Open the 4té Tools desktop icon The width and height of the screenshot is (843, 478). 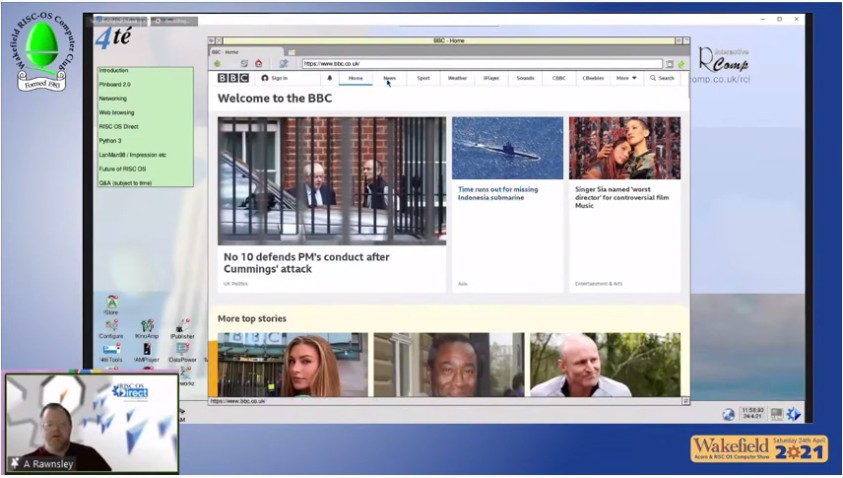pyautogui.click(x=111, y=352)
